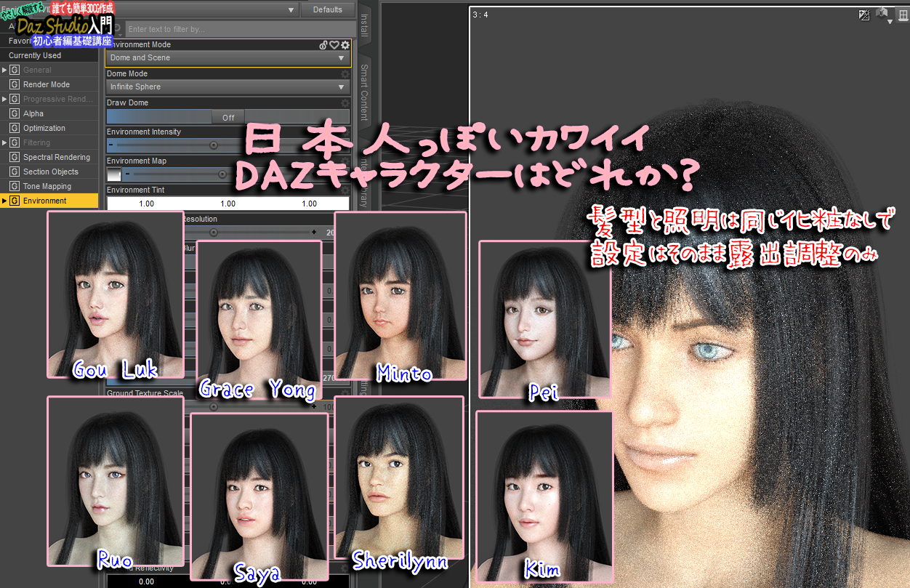Favorite Environment Mode using the heart icon
This screenshot has height=588, width=910.
pyautogui.click(x=333, y=45)
